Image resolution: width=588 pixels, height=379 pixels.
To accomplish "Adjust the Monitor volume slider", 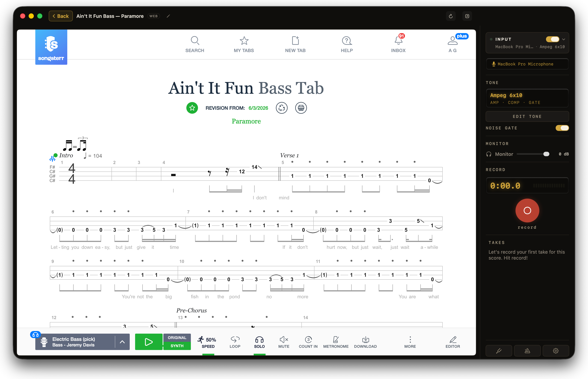I will [x=533, y=154].
